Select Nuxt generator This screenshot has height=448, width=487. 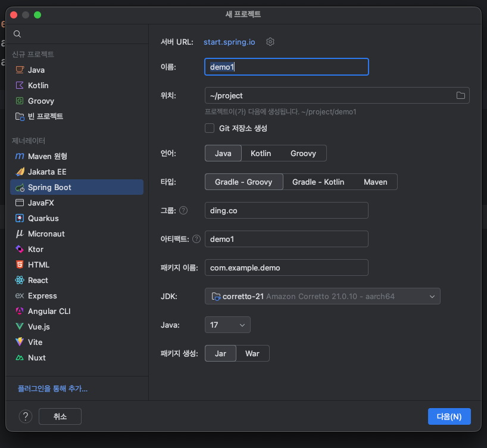pos(77,357)
